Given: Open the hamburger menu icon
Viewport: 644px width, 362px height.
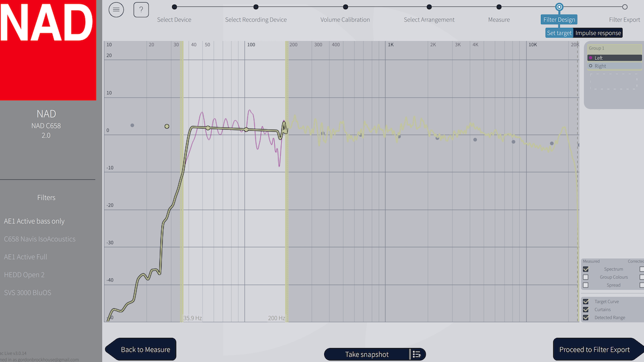Looking at the screenshot, I should click(116, 9).
